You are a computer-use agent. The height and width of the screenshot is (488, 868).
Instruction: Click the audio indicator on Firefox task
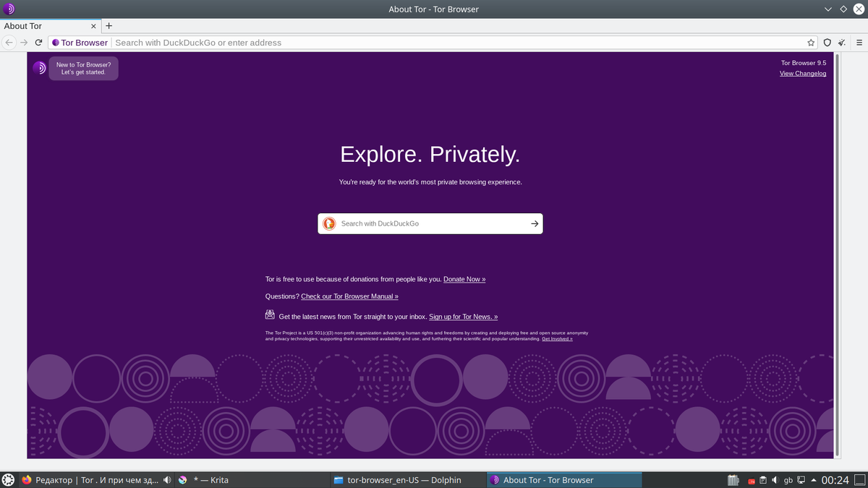coord(167,480)
